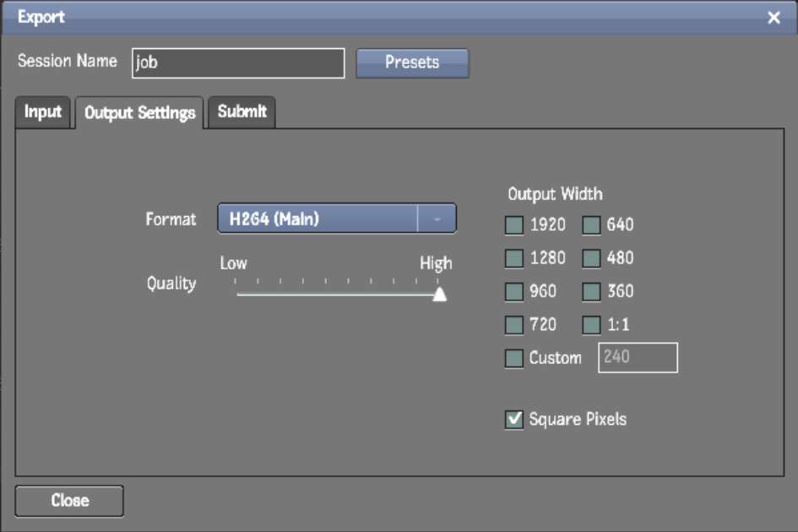Enable the 1280 output width checkbox

pyautogui.click(x=514, y=258)
